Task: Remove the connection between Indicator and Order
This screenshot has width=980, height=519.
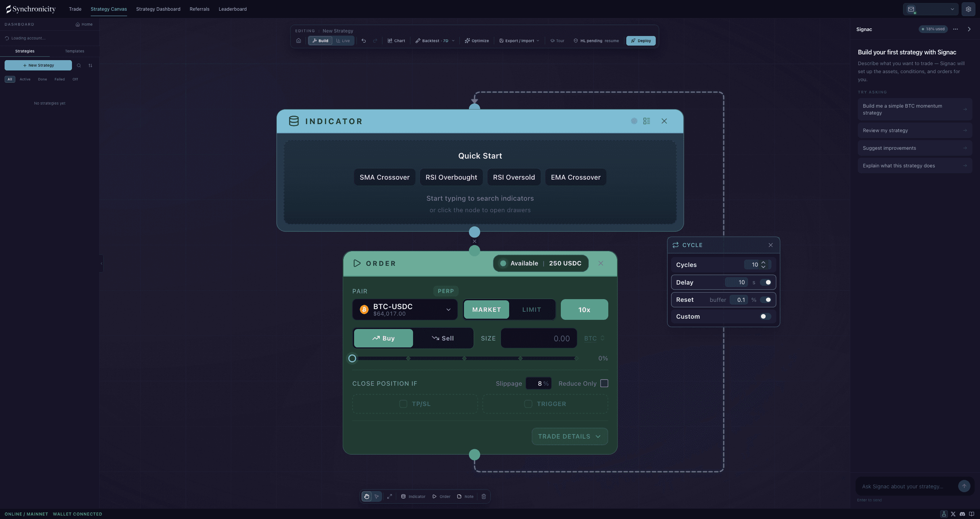Action: click(x=474, y=241)
